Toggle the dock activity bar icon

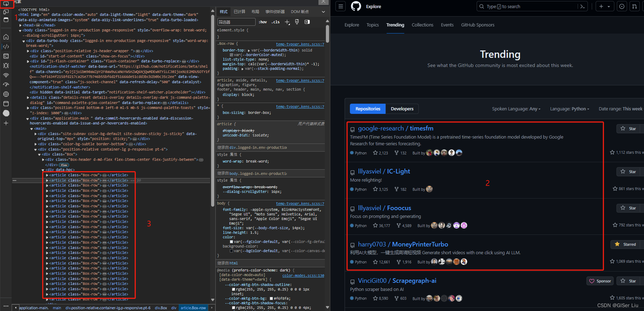[6, 20]
